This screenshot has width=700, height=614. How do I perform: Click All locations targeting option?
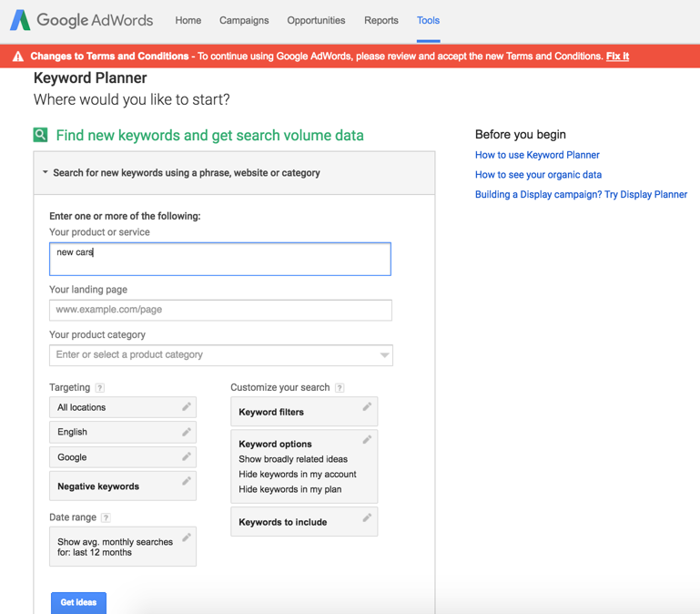[x=123, y=407]
